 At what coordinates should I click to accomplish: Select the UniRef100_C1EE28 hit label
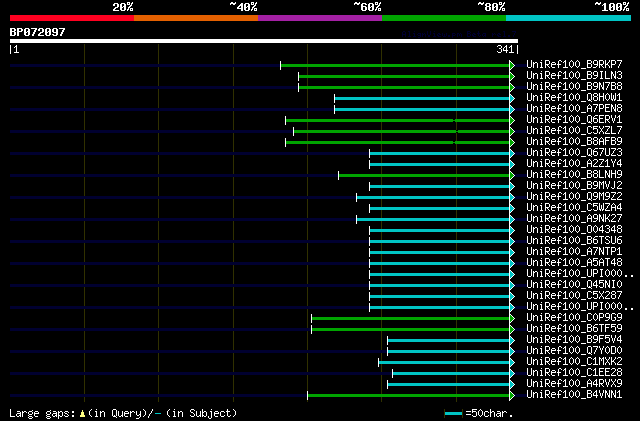[574, 373]
